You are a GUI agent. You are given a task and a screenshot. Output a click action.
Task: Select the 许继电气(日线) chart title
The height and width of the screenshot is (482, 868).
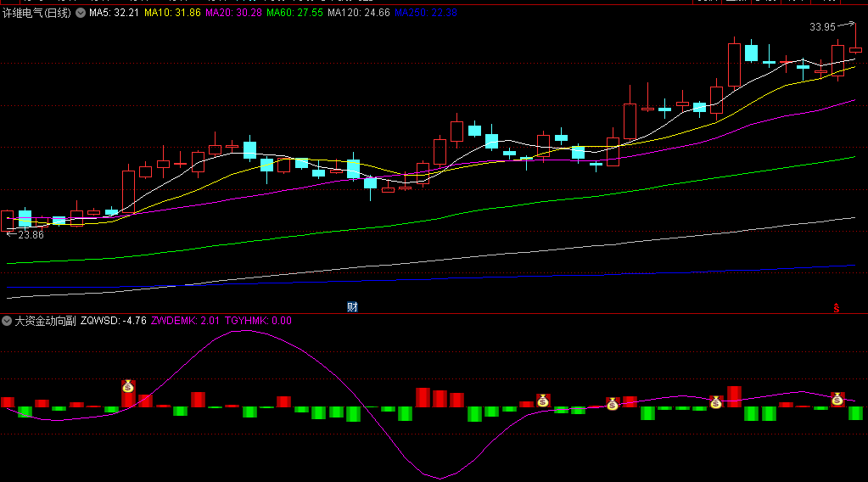click(37, 13)
